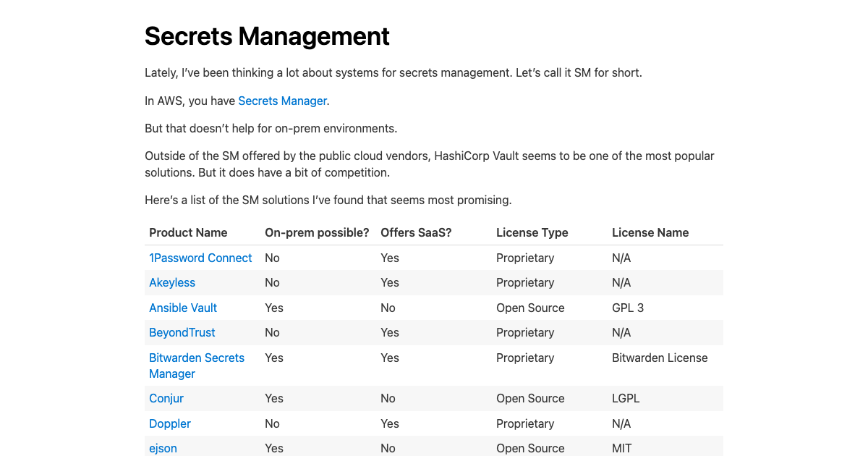Select the MIT license cell
Viewport: 868px width, 456px height.
pos(621,448)
